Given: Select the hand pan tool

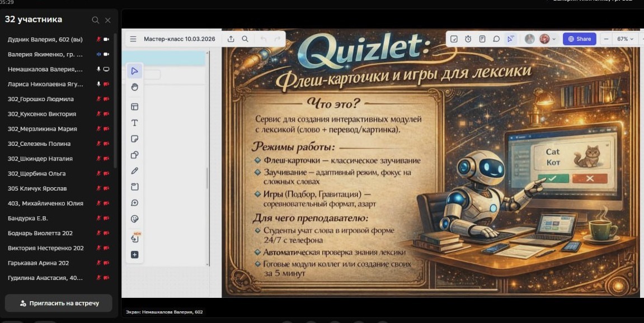Looking at the screenshot, I should point(134,87).
